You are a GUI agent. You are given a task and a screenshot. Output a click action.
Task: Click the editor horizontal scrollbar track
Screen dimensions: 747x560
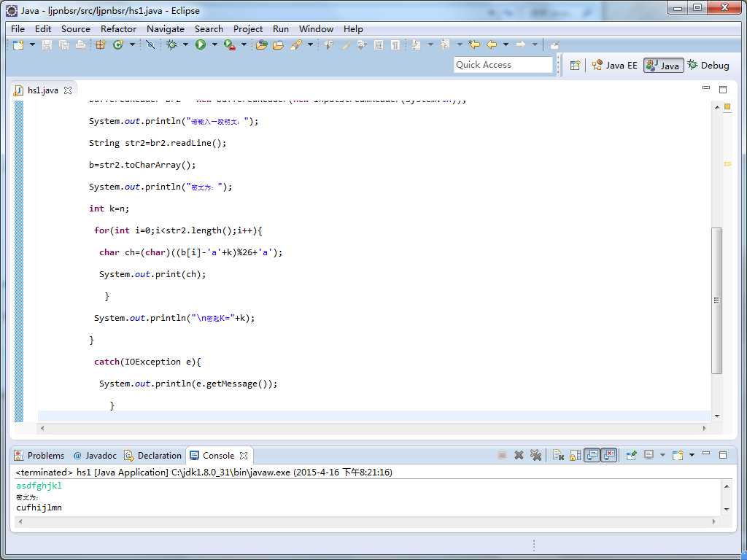point(373,428)
